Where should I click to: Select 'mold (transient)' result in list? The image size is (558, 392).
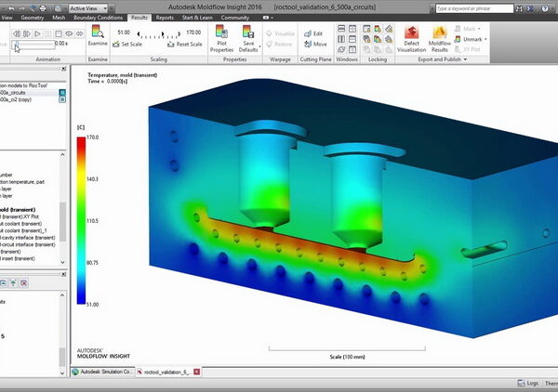pos(18,210)
